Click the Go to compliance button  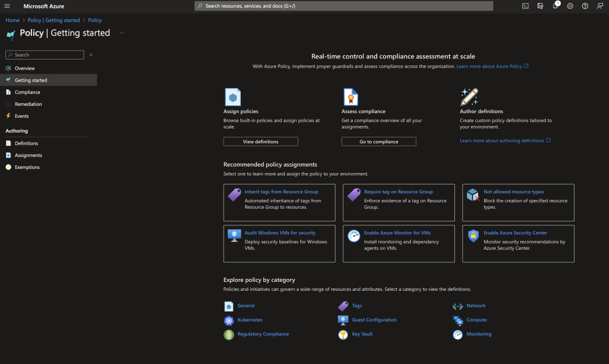[379, 142]
